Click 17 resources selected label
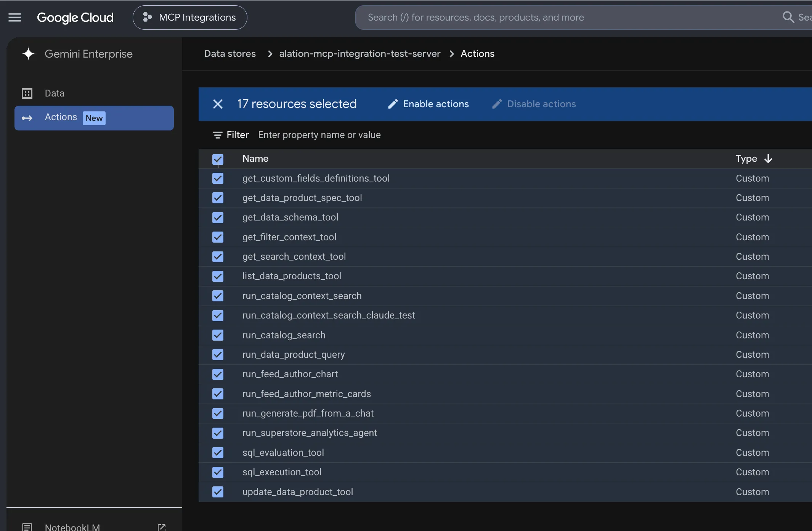Image resolution: width=812 pixels, height=531 pixels. tap(297, 104)
